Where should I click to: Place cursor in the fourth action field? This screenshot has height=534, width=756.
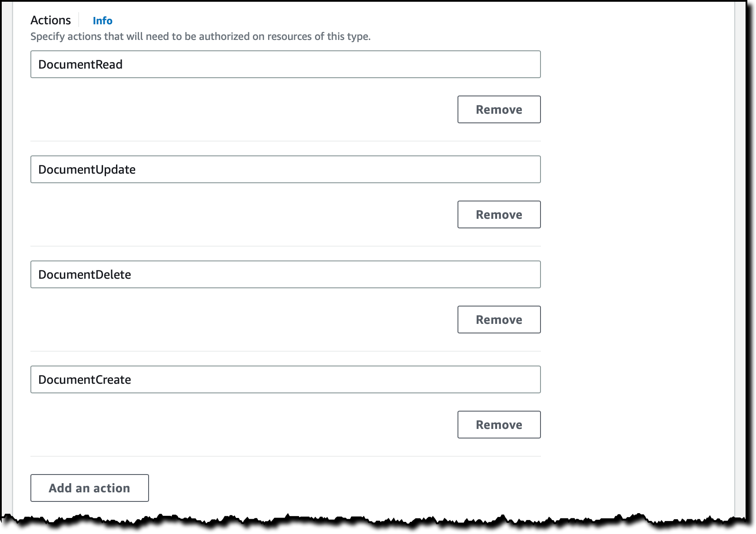pyautogui.click(x=285, y=379)
